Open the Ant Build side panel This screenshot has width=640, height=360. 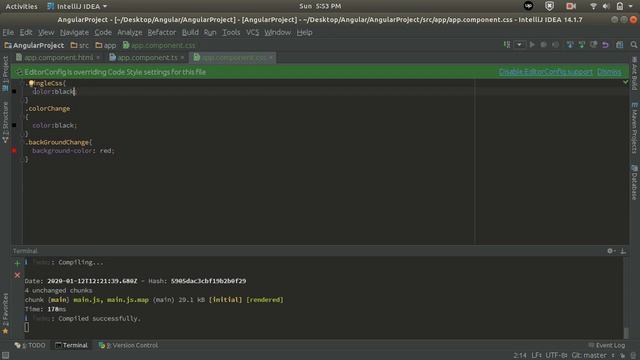point(635,73)
